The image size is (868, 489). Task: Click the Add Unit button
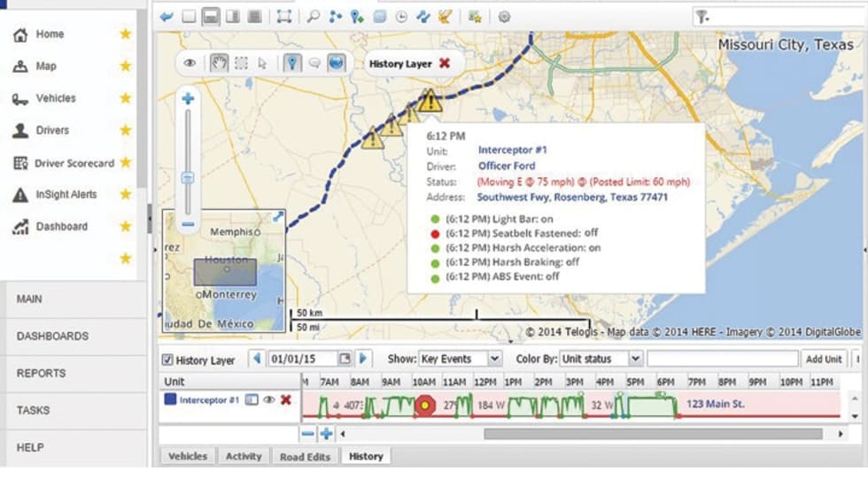(x=823, y=359)
